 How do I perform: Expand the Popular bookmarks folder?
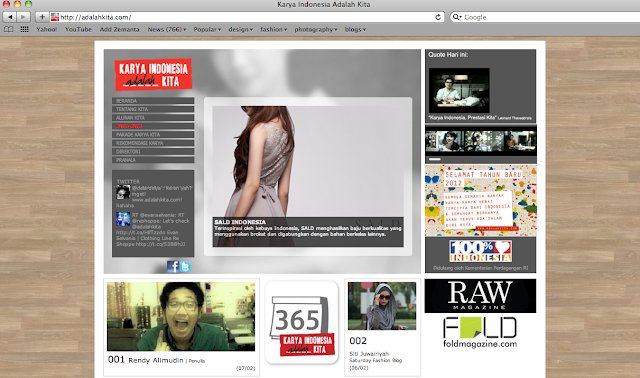tap(207, 29)
